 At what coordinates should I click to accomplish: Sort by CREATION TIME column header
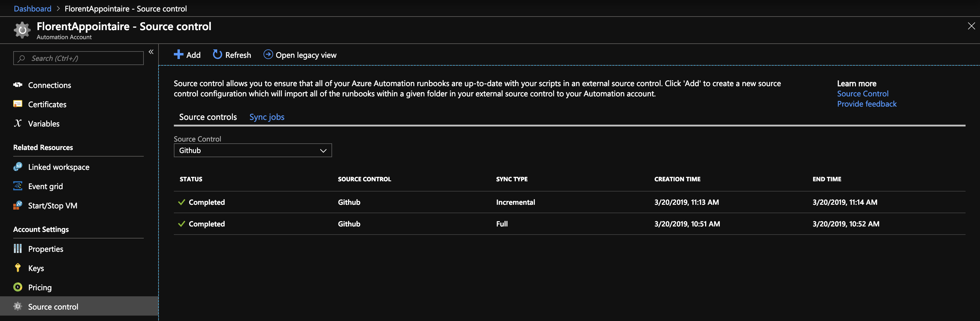tap(677, 179)
